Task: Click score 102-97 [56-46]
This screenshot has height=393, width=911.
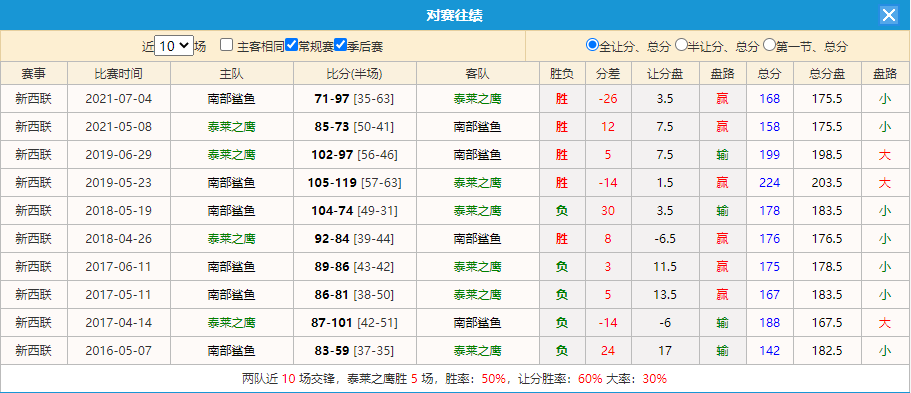Action: coord(354,155)
